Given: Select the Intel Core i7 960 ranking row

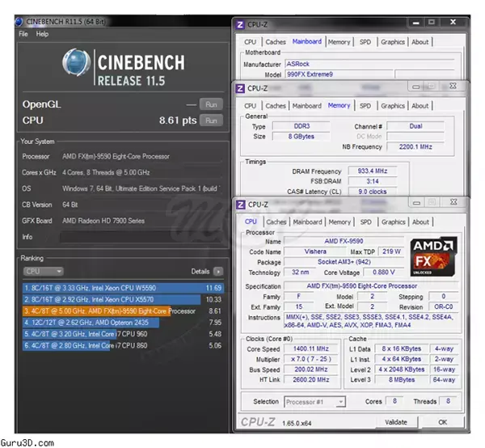Looking at the screenshot, I should (x=123, y=334).
